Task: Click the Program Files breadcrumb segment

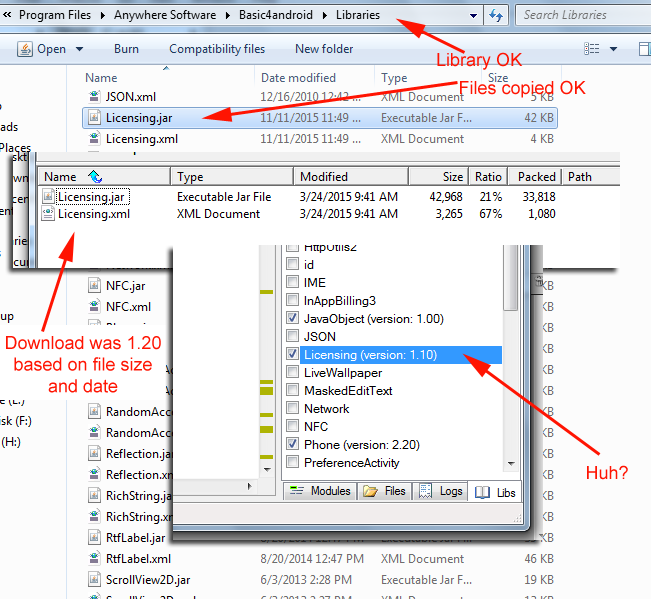Action: [55, 15]
